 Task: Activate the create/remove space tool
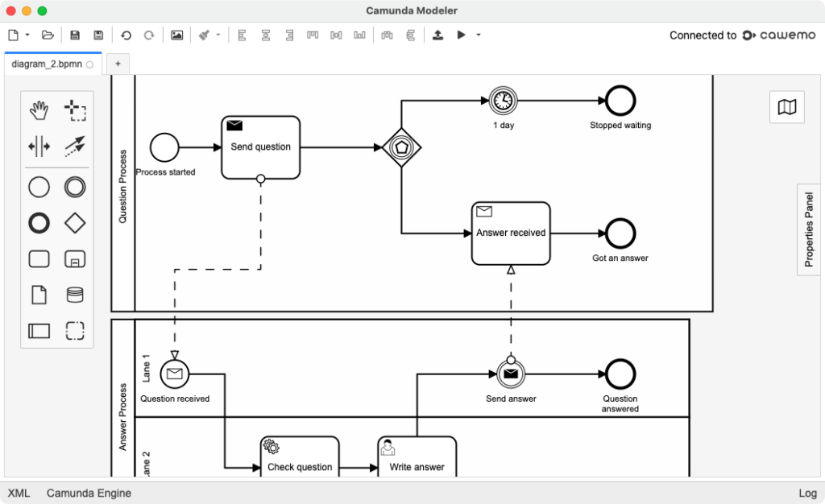39,146
